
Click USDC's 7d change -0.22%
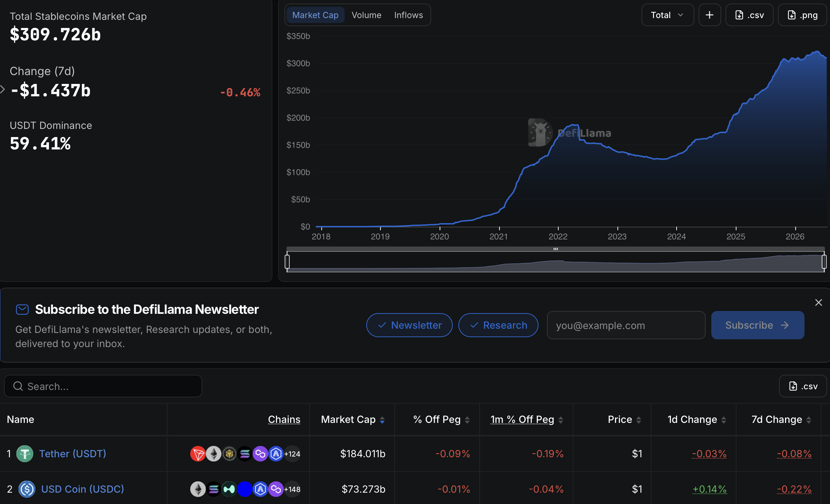(x=794, y=489)
